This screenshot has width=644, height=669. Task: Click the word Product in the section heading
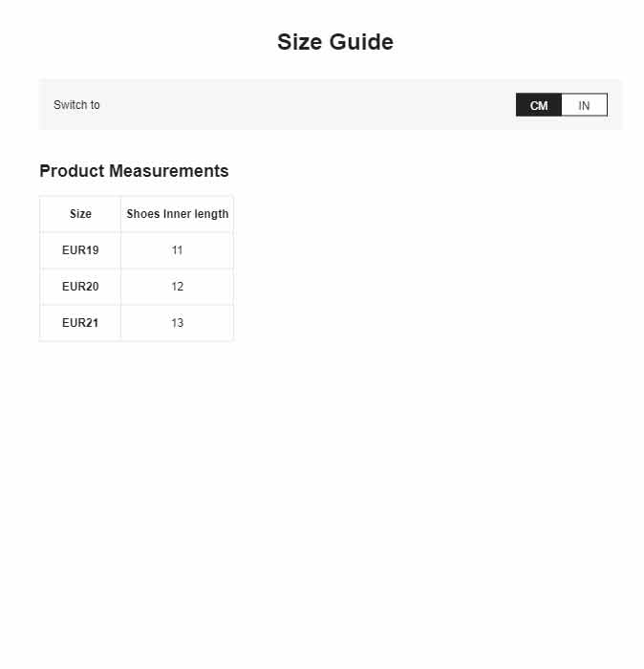[x=72, y=171]
